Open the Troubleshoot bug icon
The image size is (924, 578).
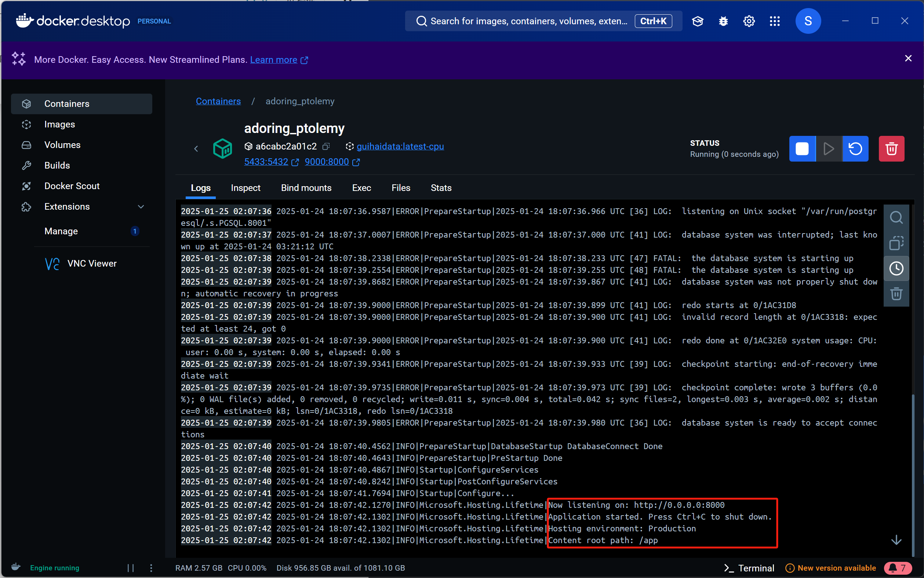(x=723, y=21)
